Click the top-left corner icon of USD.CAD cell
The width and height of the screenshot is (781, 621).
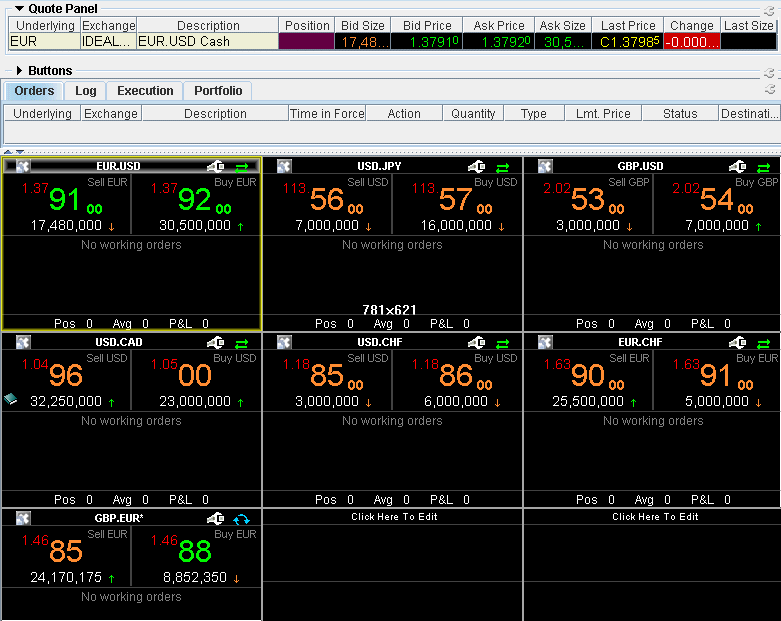click(x=23, y=342)
